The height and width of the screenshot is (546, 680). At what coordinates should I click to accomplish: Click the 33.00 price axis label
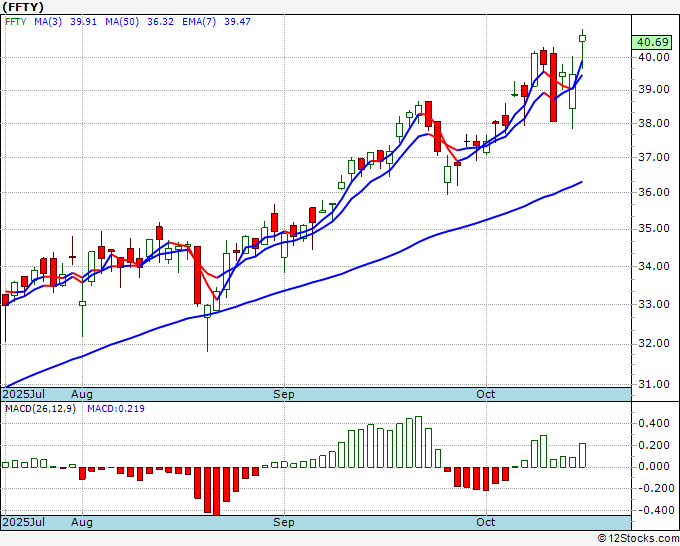coord(654,304)
